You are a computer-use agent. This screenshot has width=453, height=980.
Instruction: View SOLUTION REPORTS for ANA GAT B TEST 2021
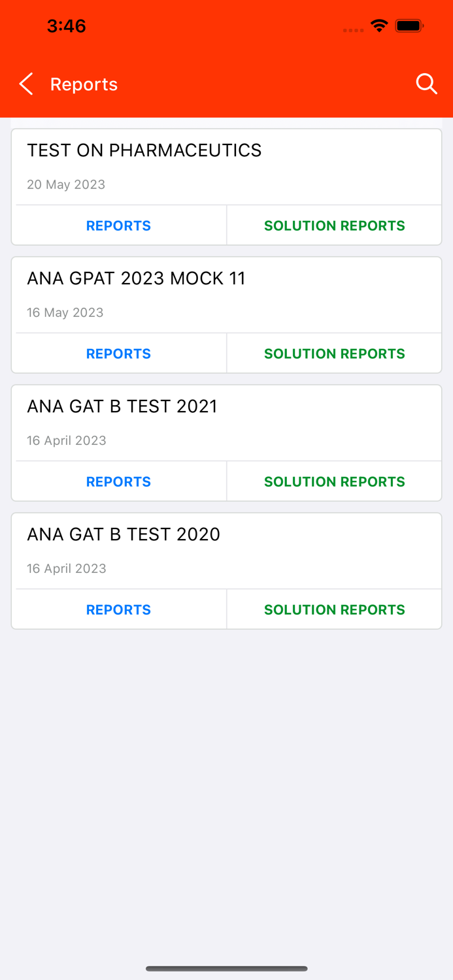334,481
